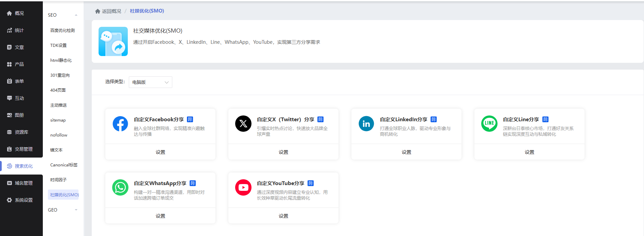644x236 pixels.
Task: Click 自定义X (Twitter) 分享 card title
Action: tap(285, 120)
